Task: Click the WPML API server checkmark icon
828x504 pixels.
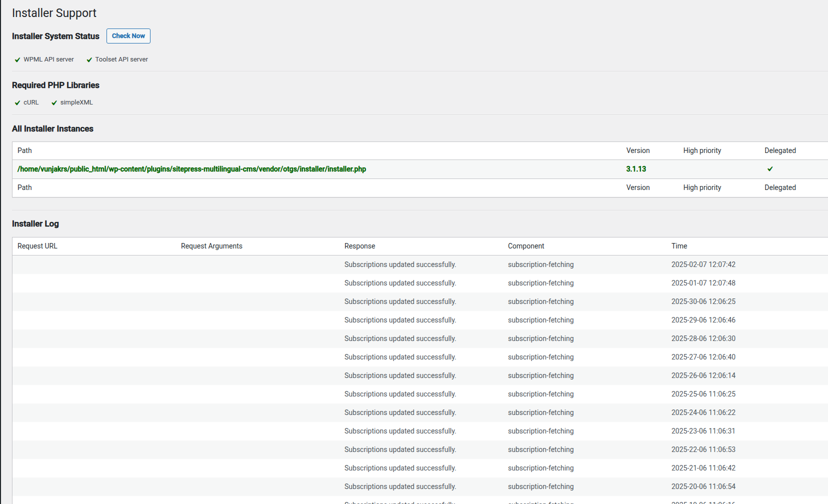Action: click(17, 59)
